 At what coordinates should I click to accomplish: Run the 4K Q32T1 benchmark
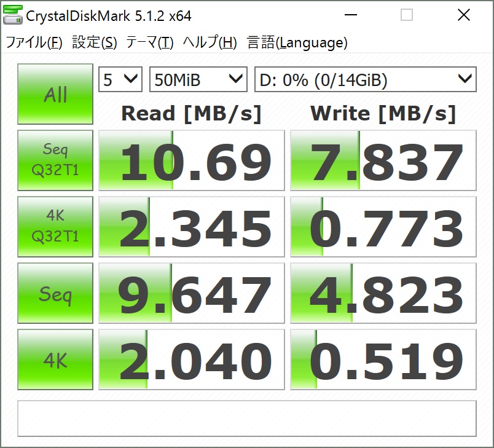[x=55, y=227]
